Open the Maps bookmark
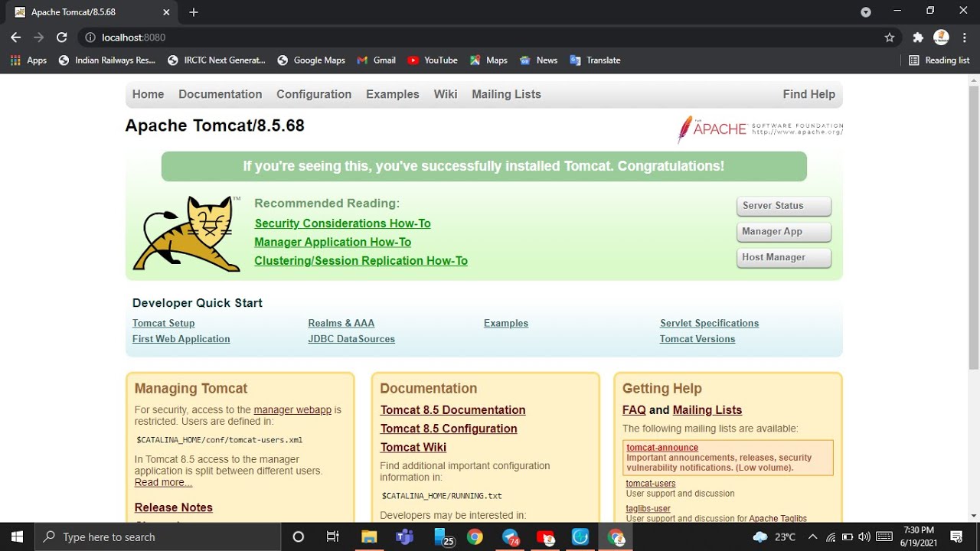Viewport: 980px width, 551px height. point(488,60)
